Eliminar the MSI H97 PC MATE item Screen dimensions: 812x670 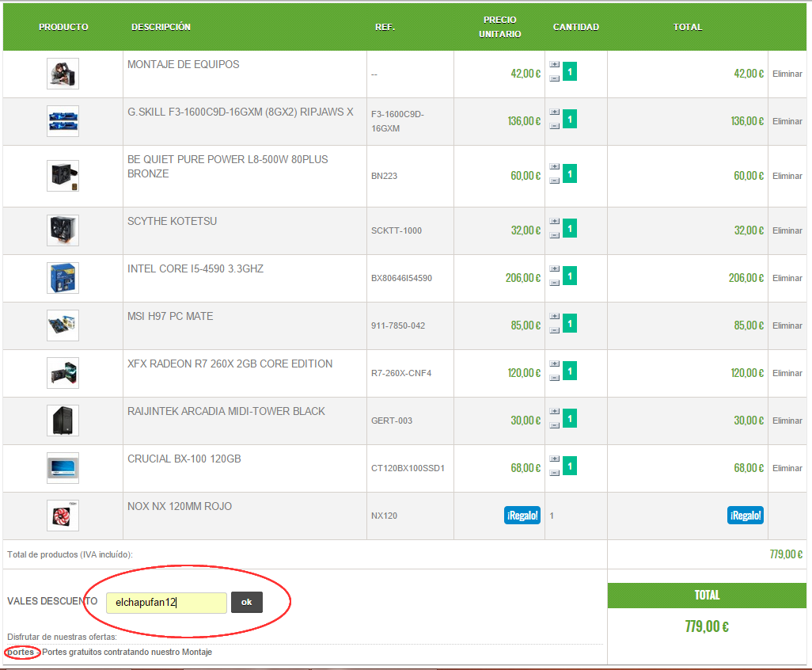tap(787, 326)
